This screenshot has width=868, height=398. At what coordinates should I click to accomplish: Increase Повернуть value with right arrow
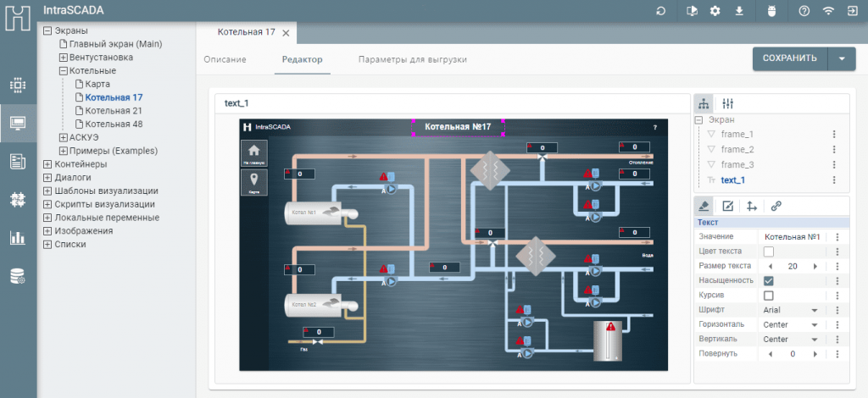click(815, 354)
